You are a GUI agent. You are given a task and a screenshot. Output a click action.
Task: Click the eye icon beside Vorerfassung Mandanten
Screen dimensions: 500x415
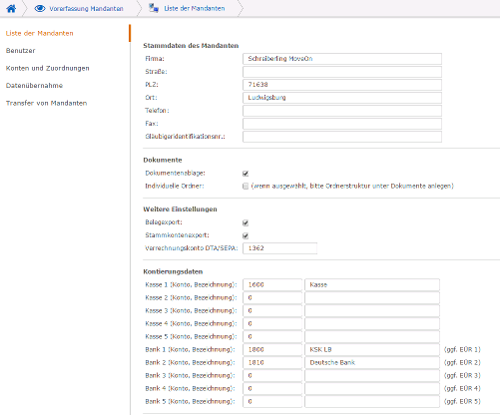coord(40,8)
